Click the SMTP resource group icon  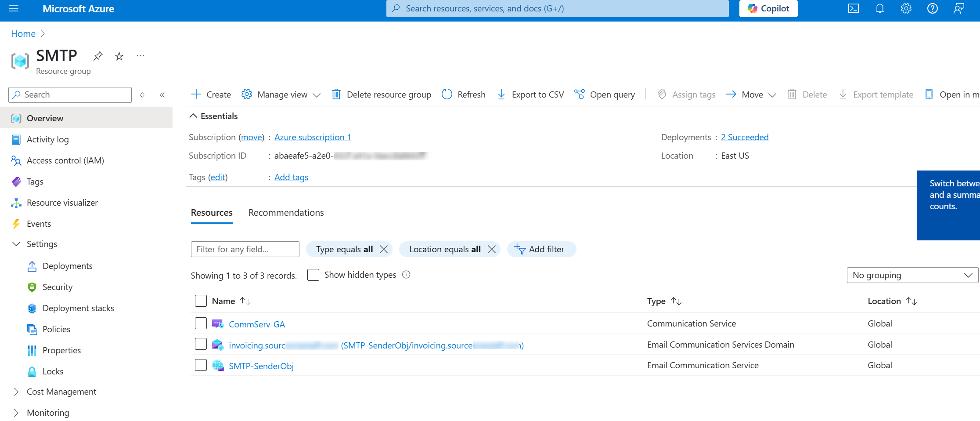pos(20,61)
